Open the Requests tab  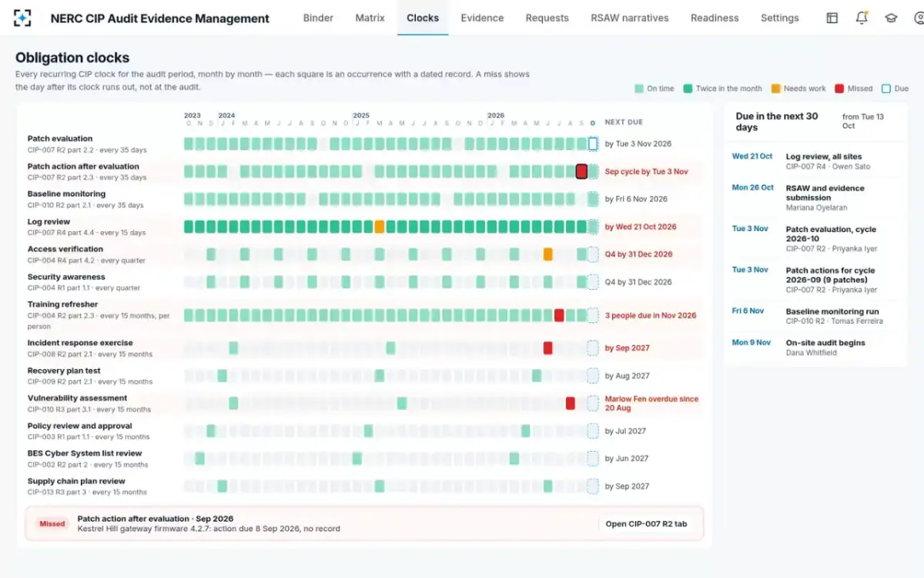(x=547, y=18)
